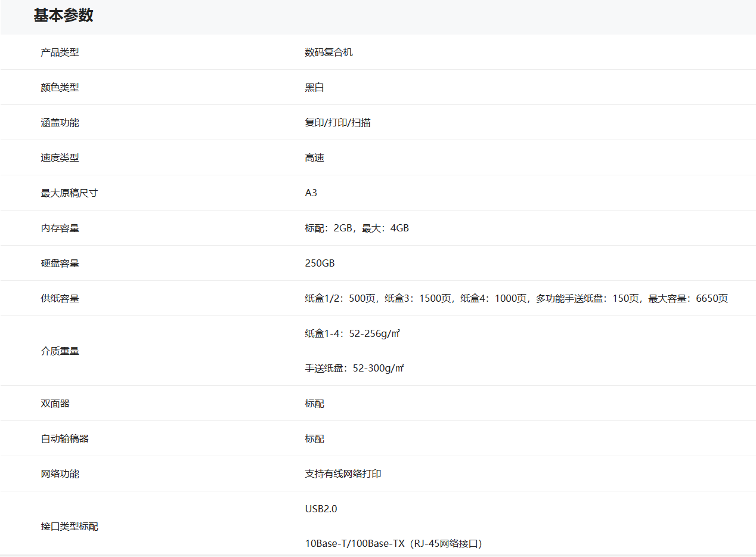The image size is (756, 557).
Task: Click the USB2.0 interface value
Action: click(x=321, y=509)
